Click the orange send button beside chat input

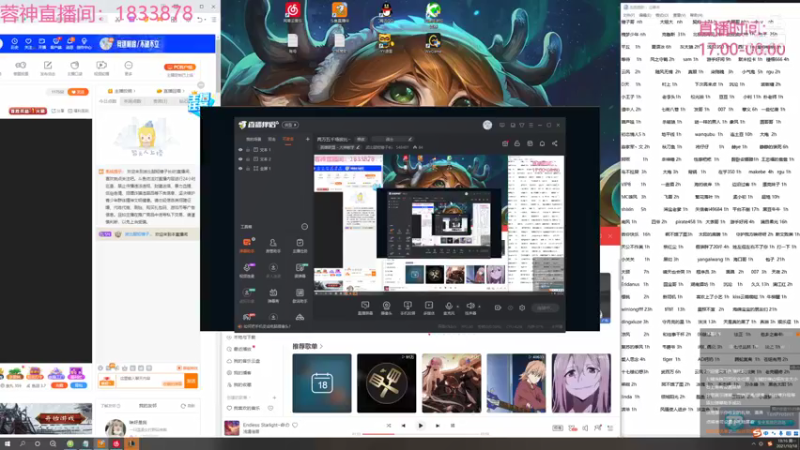[x=191, y=381]
